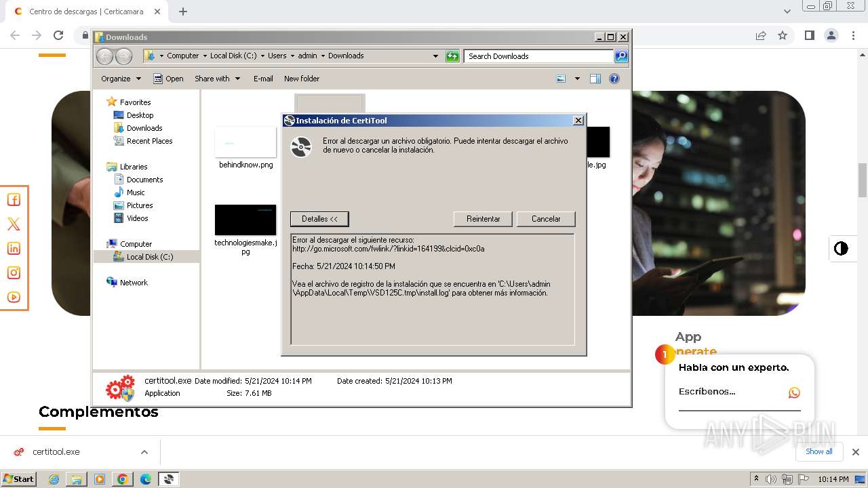Click the LinkedIn icon in sidebar

coord(14,248)
